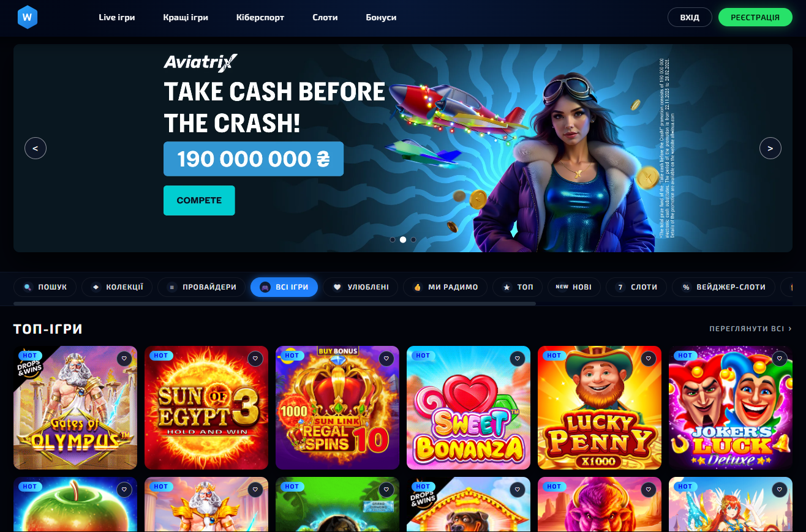Select the УЛЮБЛЕНІ favorites filter
Screen dimensions: 806x532
click(361, 287)
